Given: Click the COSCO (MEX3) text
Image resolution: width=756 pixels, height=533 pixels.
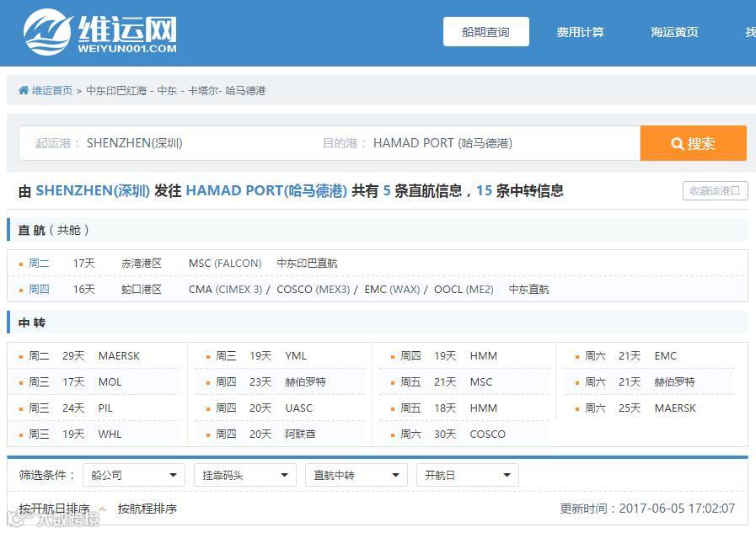Looking at the screenshot, I should (314, 290).
